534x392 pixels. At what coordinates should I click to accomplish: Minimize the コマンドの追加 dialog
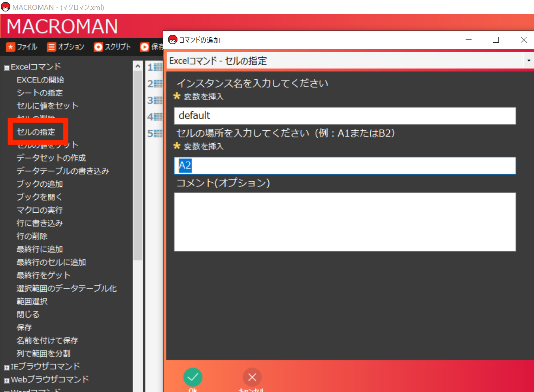coord(469,40)
